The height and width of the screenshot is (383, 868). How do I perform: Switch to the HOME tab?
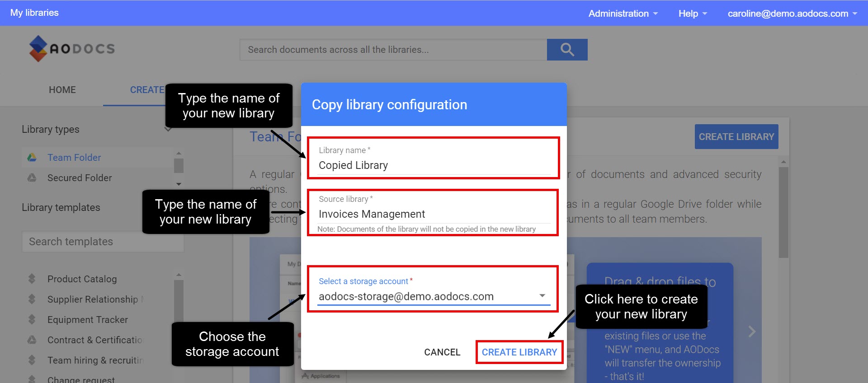[62, 89]
